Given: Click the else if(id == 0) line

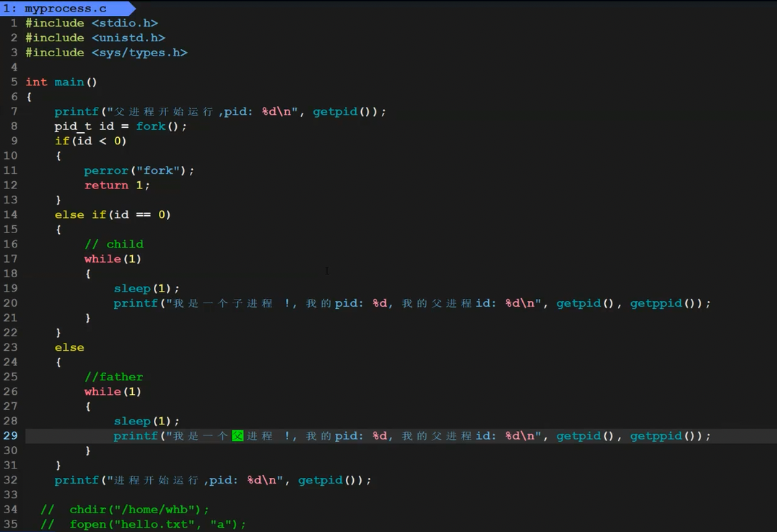Looking at the screenshot, I should click(x=113, y=215).
